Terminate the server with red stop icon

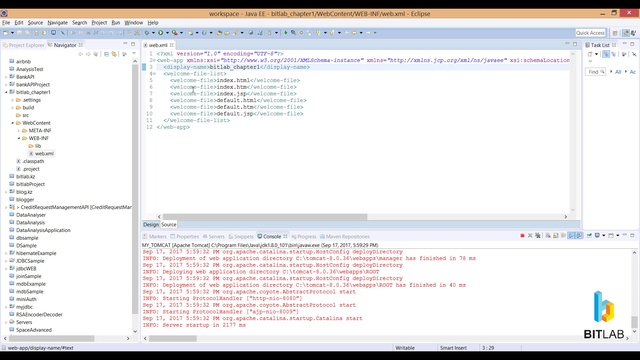click(522, 236)
